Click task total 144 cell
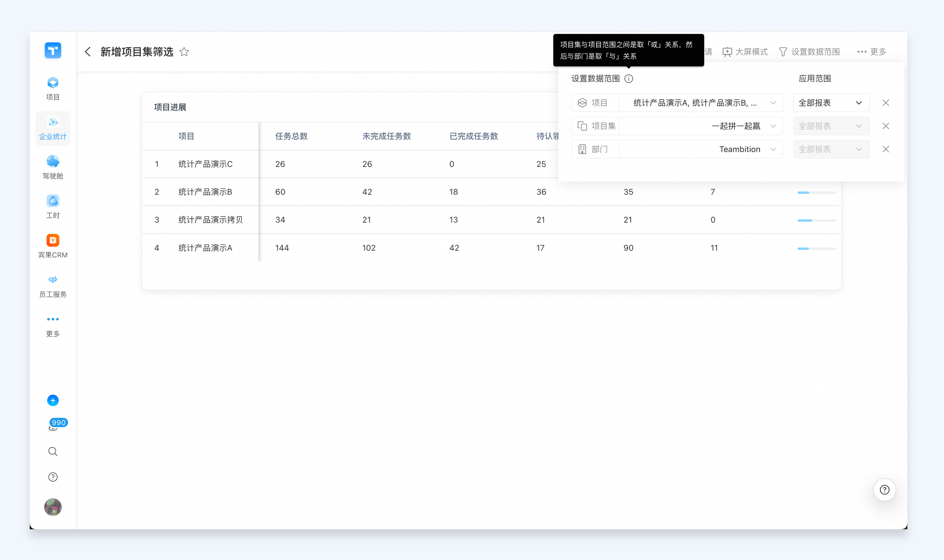The image size is (944, 560). click(282, 248)
